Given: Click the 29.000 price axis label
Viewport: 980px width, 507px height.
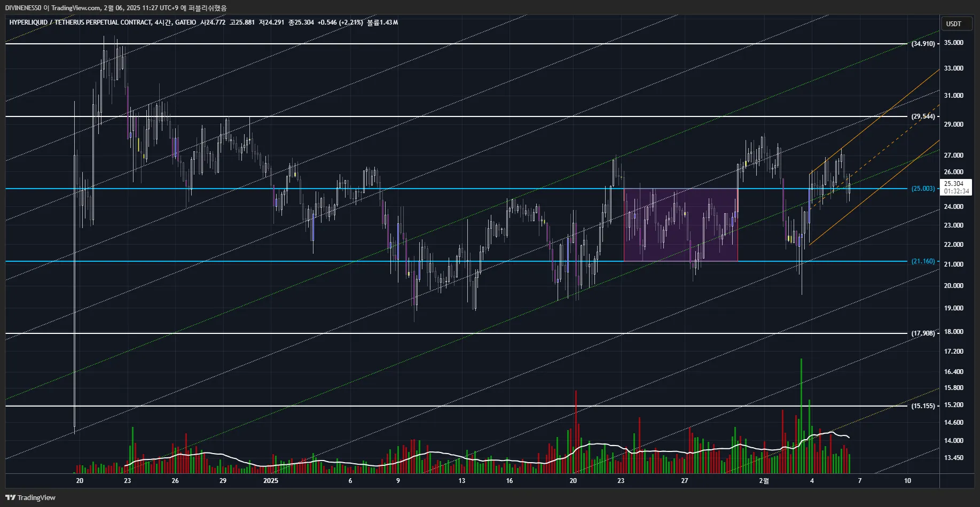Looking at the screenshot, I should (x=954, y=124).
